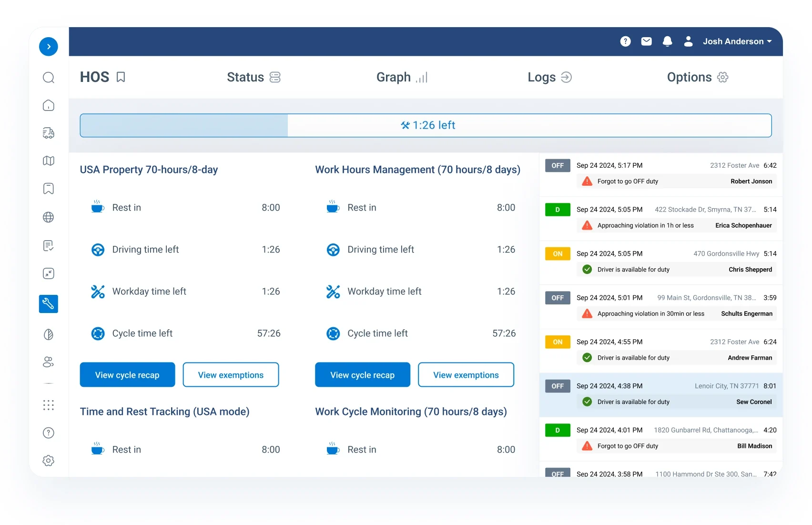Click the 1:26 left progress bar
Screen dimensions: 812x525
pyautogui.click(x=426, y=125)
